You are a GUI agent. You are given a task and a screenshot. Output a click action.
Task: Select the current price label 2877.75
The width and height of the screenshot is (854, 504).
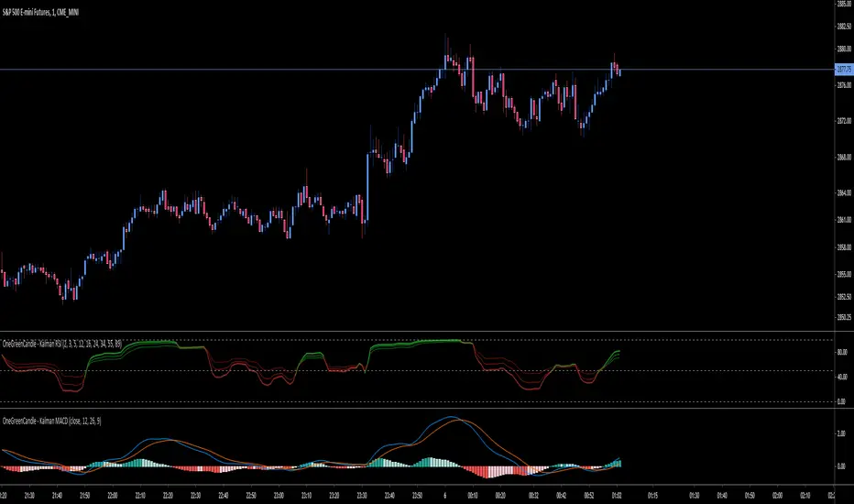click(x=844, y=70)
